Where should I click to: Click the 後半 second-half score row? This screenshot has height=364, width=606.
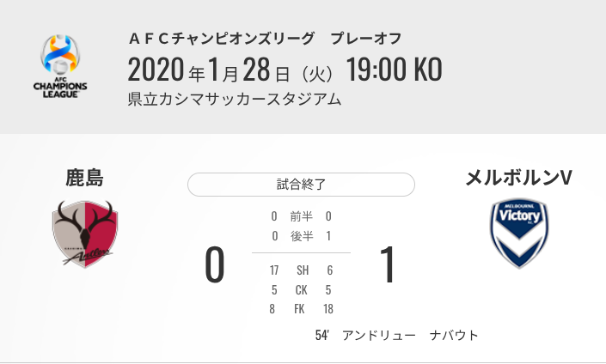tap(301, 236)
